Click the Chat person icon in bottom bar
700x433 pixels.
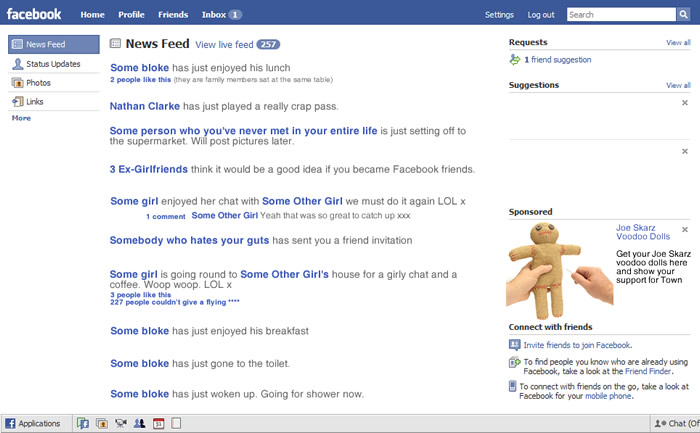(x=660, y=423)
